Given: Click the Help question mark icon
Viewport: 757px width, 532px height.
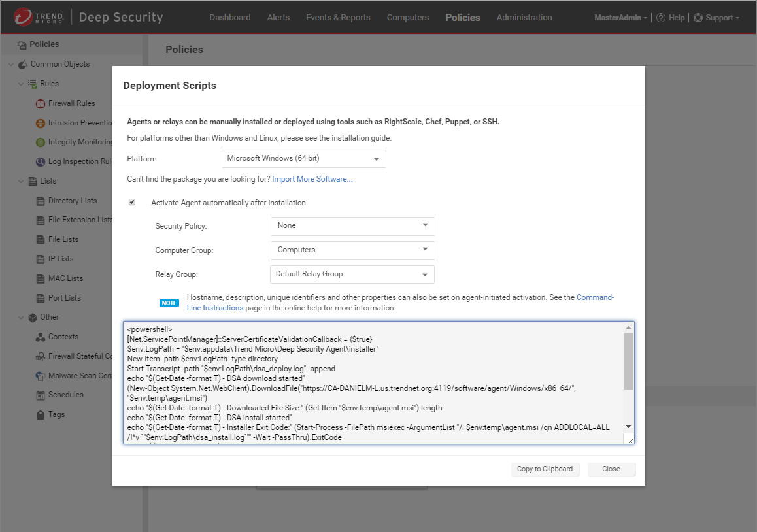Looking at the screenshot, I should (x=660, y=18).
